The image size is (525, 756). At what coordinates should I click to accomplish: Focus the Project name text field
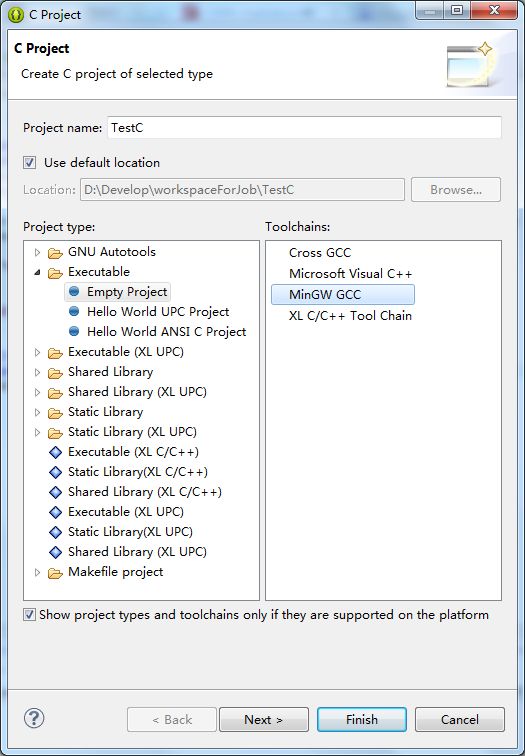point(304,128)
